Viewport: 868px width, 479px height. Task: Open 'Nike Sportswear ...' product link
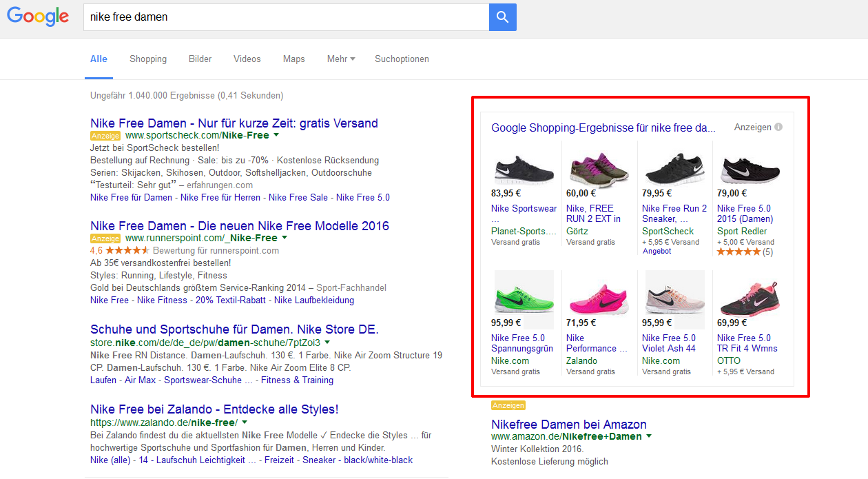click(524, 214)
